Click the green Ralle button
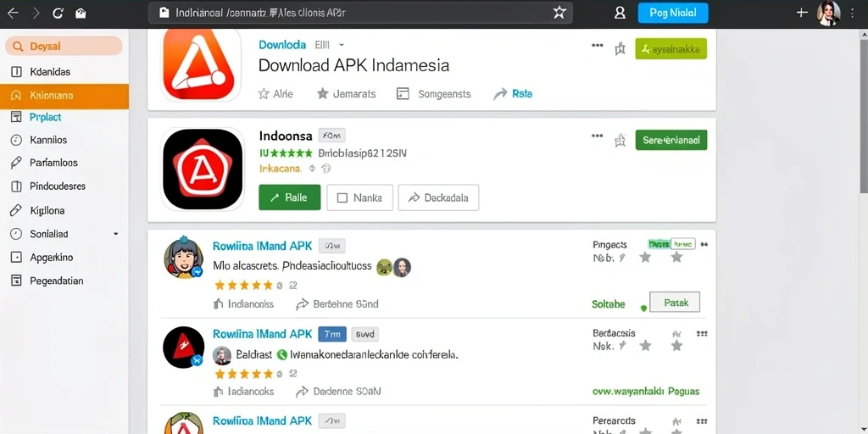The image size is (868, 434). pos(290,198)
